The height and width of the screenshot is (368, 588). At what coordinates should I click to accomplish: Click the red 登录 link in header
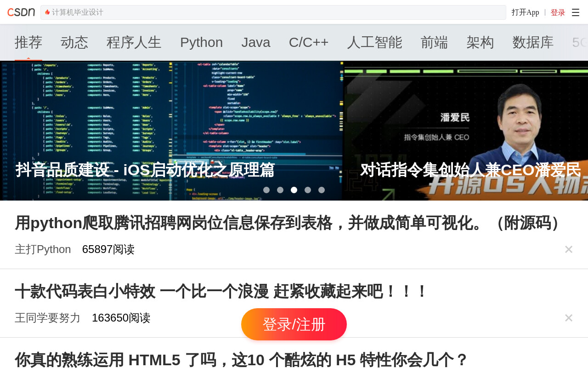tap(558, 12)
